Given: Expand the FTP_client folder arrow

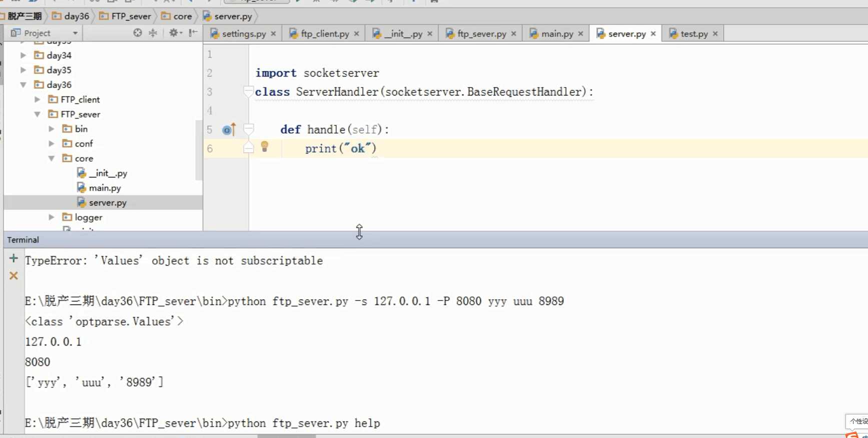Looking at the screenshot, I should click(37, 99).
